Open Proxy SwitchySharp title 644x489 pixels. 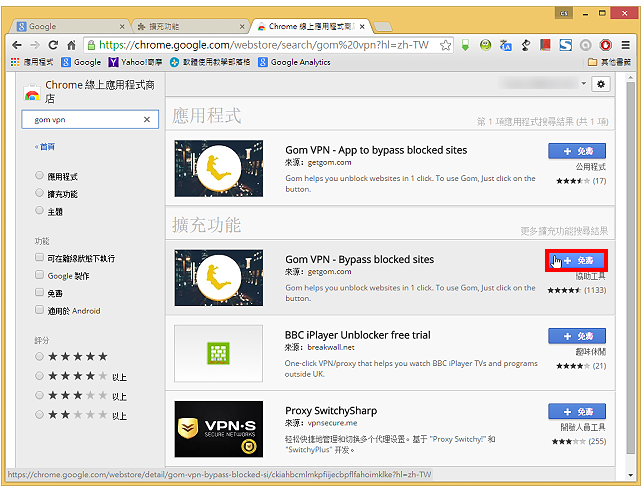pyautogui.click(x=331, y=411)
